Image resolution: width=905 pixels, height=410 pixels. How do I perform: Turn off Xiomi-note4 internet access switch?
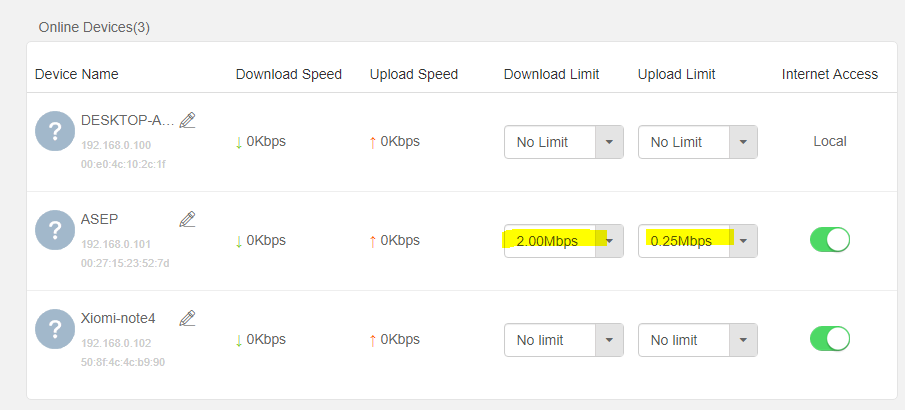point(830,339)
